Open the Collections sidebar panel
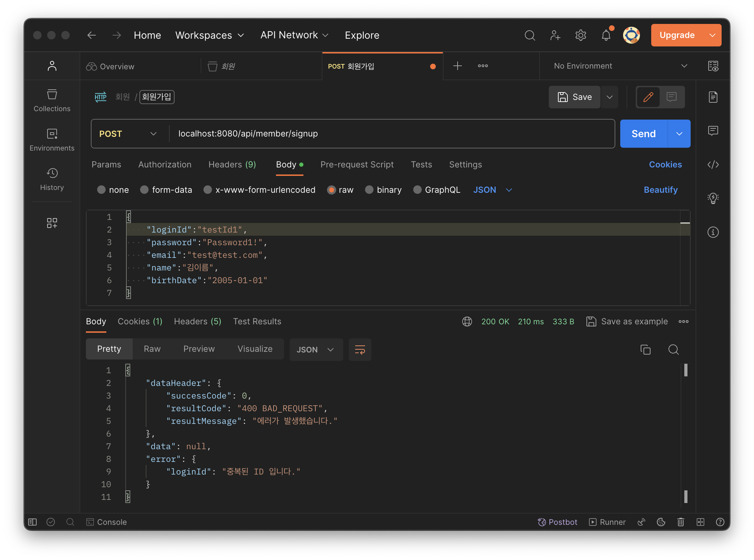Screen dimensions: 754x560 (52, 101)
